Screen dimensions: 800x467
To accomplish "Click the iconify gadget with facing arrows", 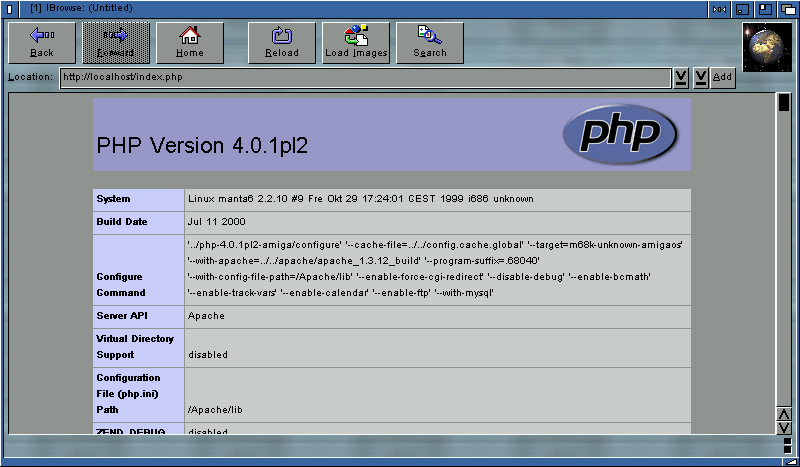I will (719, 9).
